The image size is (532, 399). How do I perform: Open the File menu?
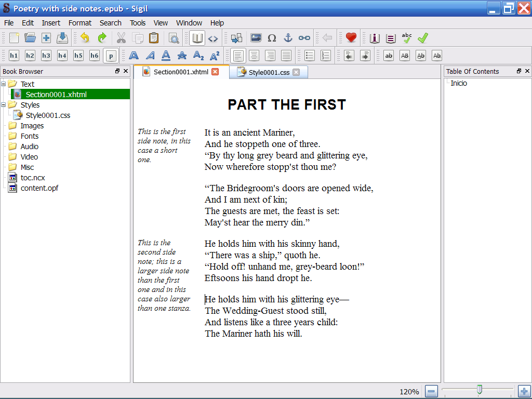(9, 23)
